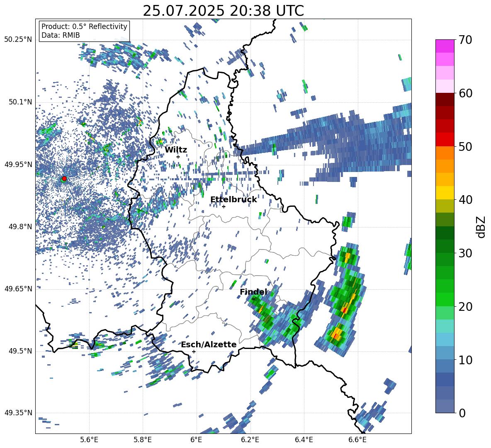
Task: Click the 30 colorbar tick label
Action: pos(465,253)
